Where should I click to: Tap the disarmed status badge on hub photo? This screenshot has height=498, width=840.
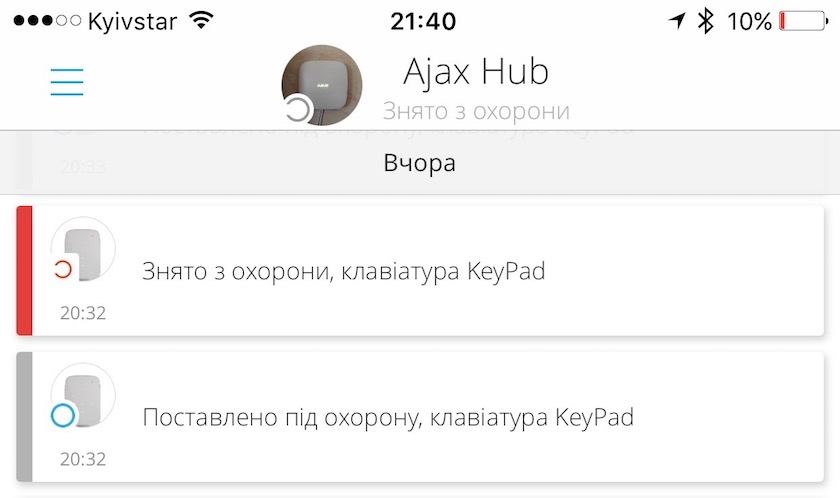(x=297, y=109)
